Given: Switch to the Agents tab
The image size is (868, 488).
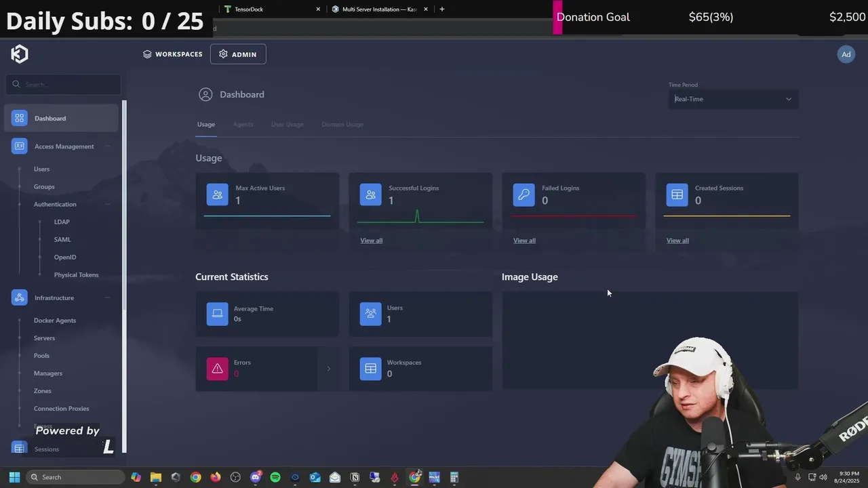Looking at the screenshot, I should coord(243,125).
